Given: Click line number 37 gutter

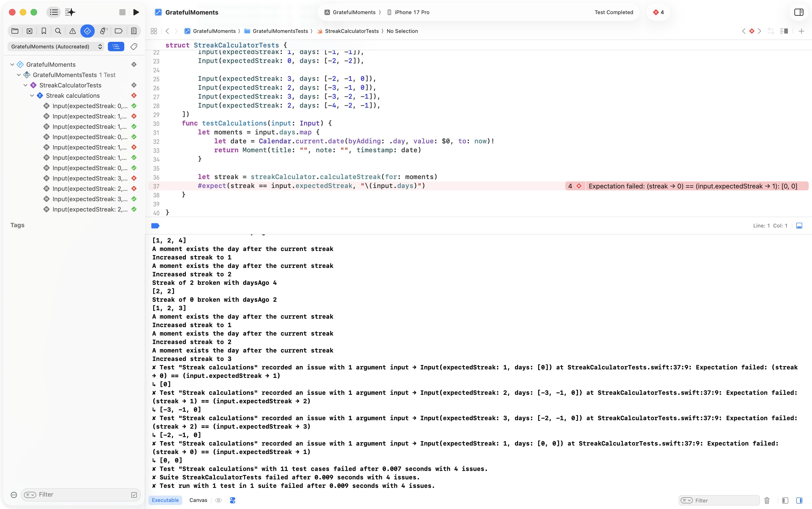Looking at the screenshot, I should pos(156,186).
